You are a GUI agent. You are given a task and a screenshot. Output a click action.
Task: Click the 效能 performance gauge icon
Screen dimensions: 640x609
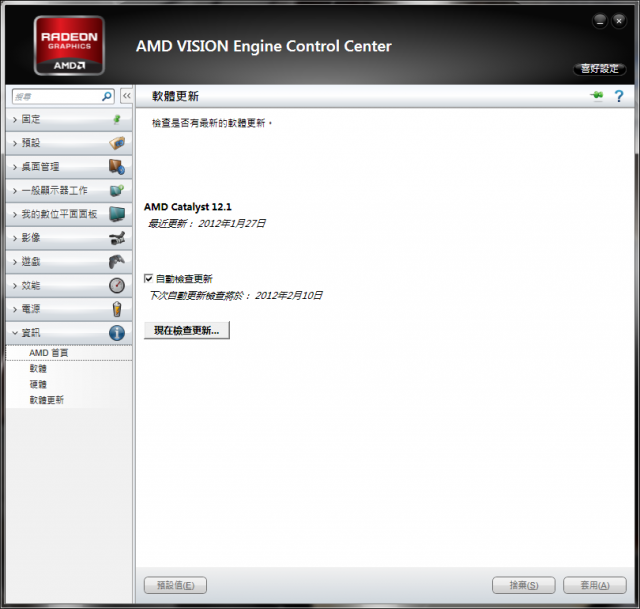tap(117, 285)
